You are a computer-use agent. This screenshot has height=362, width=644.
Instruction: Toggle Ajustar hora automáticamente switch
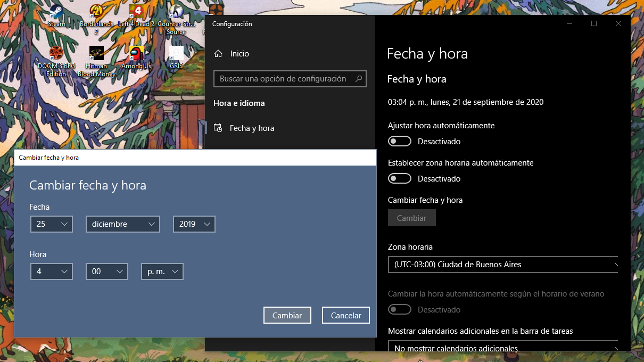[x=400, y=141]
